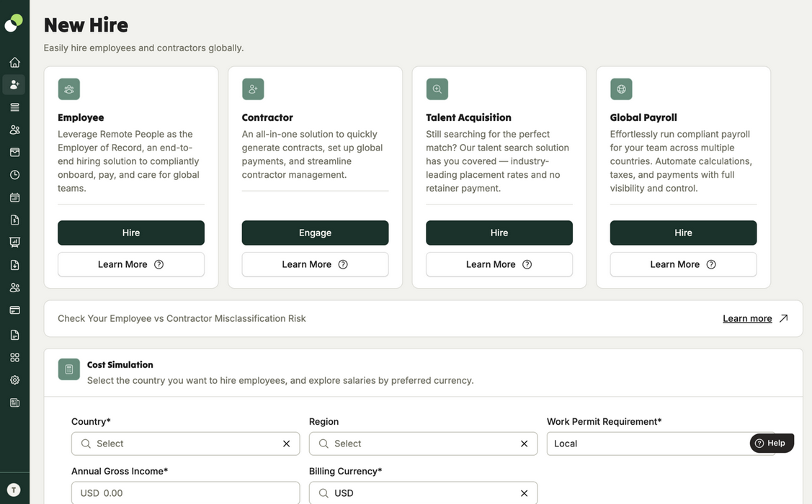Clear the Billing Currency selection with the X
This screenshot has width=812, height=504.
524,492
